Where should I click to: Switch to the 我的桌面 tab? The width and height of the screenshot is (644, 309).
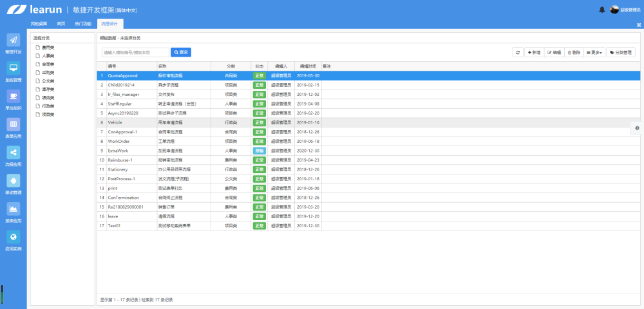click(x=39, y=24)
